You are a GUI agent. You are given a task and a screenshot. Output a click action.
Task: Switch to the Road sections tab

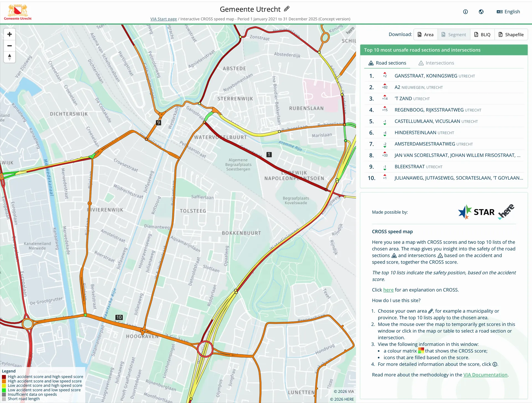point(387,63)
